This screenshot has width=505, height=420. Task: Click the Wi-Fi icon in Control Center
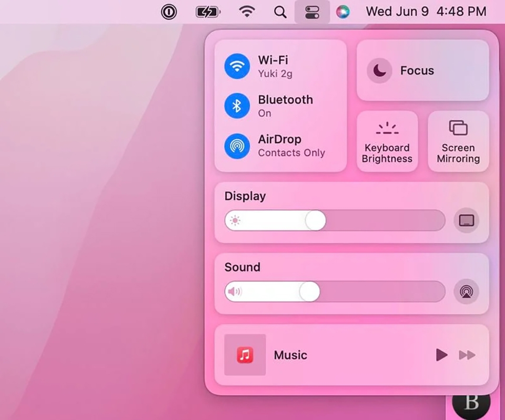tap(237, 66)
